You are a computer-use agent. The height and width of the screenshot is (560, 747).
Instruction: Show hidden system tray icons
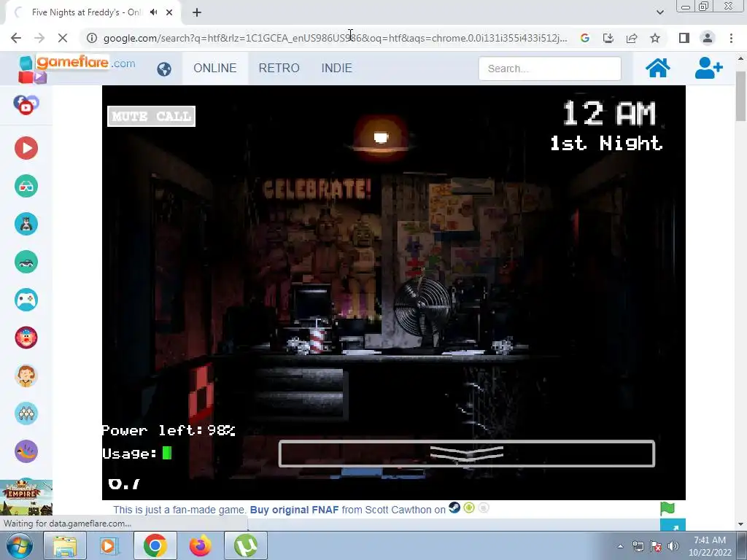(620, 546)
